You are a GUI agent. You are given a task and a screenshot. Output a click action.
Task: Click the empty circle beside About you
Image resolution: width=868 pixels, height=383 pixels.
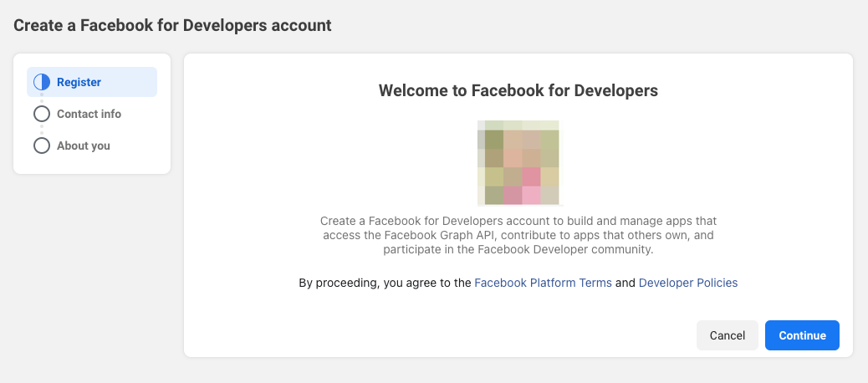click(x=42, y=146)
